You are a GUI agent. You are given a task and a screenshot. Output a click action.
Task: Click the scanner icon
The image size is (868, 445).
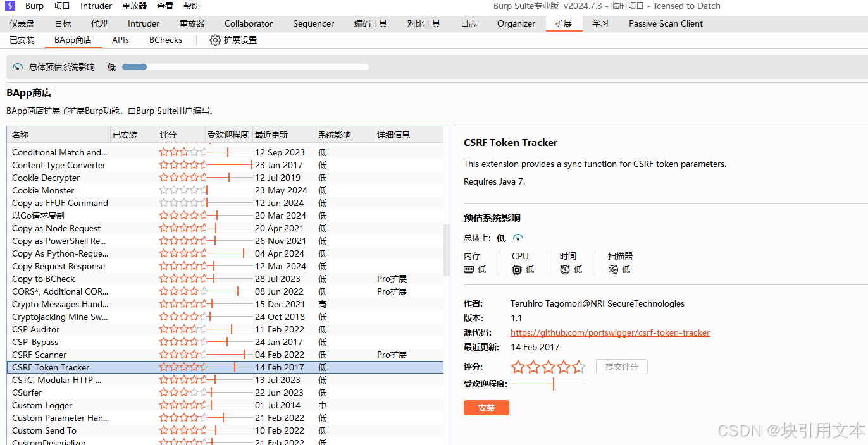[x=613, y=269]
